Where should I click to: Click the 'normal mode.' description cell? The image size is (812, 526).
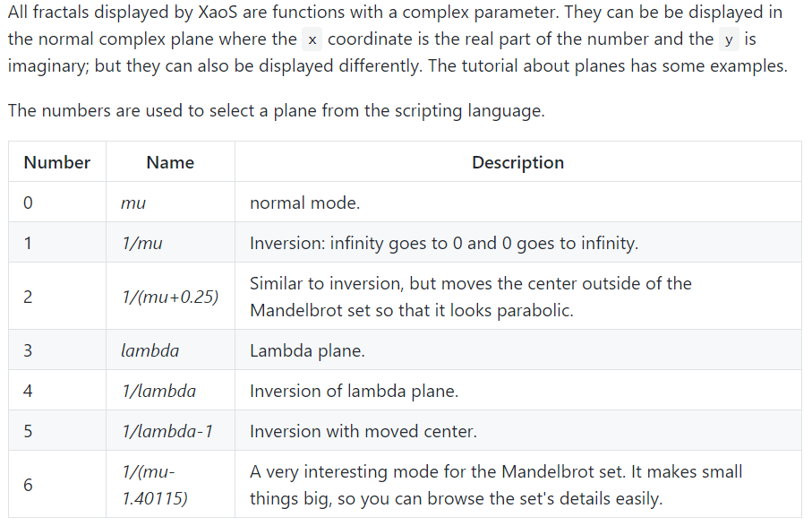click(x=517, y=203)
